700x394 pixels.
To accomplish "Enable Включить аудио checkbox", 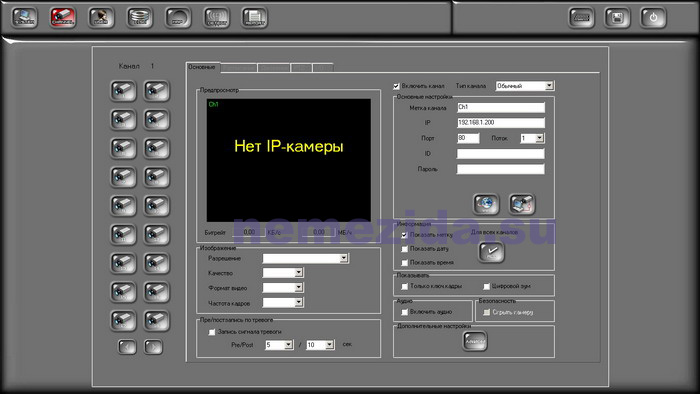I will [404, 312].
